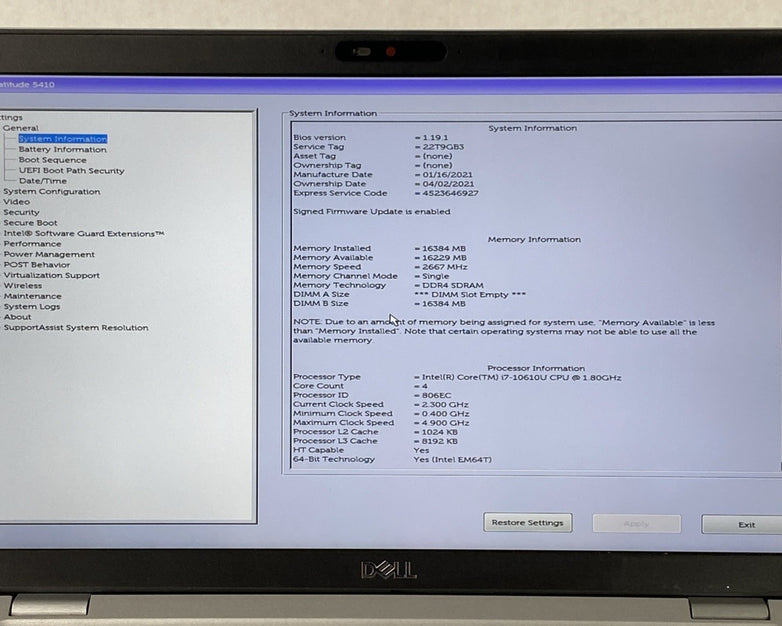Select POST Behavior in the sidebar

click(x=36, y=265)
